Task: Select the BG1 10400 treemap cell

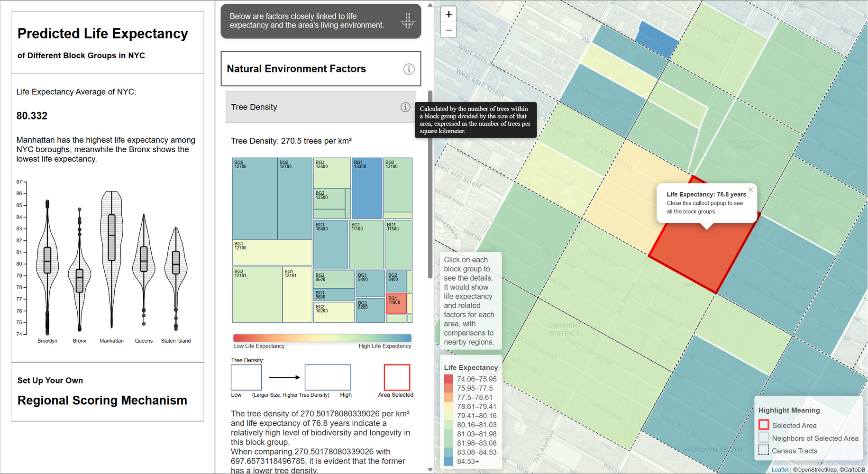Action: [331, 245]
